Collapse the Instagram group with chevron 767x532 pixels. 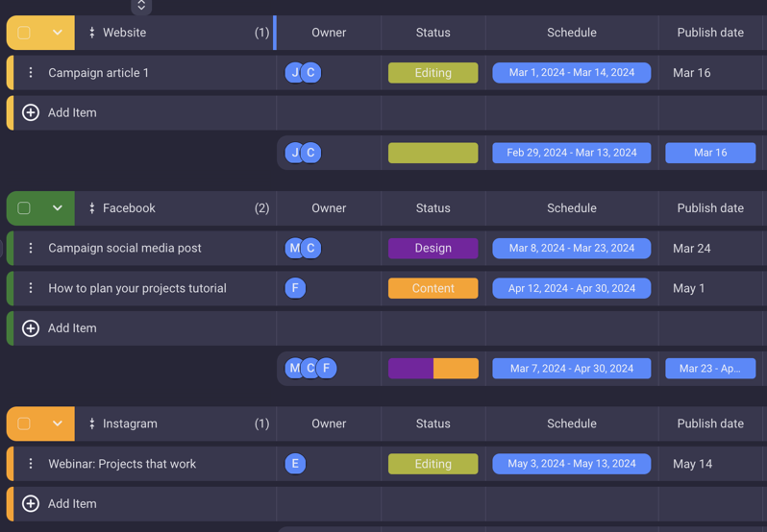pyautogui.click(x=58, y=423)
